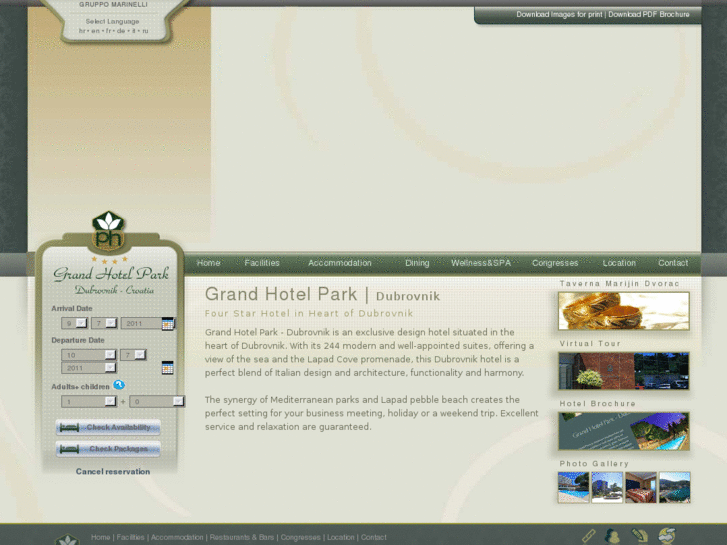Open the Virtual Tour thumbnail image
This screenshot has height=545, width=727.
pos(624,371)
